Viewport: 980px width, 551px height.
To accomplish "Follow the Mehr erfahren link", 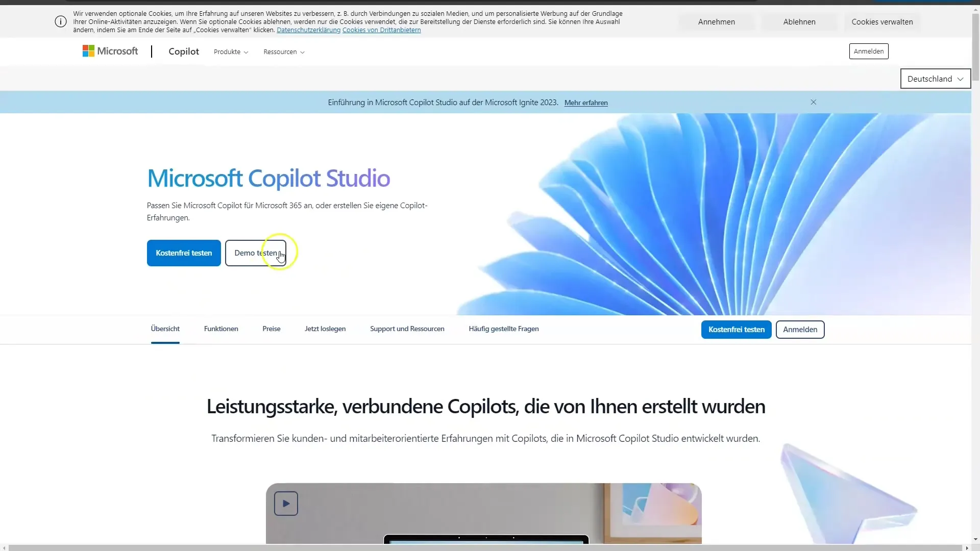I will click(586, 103).
